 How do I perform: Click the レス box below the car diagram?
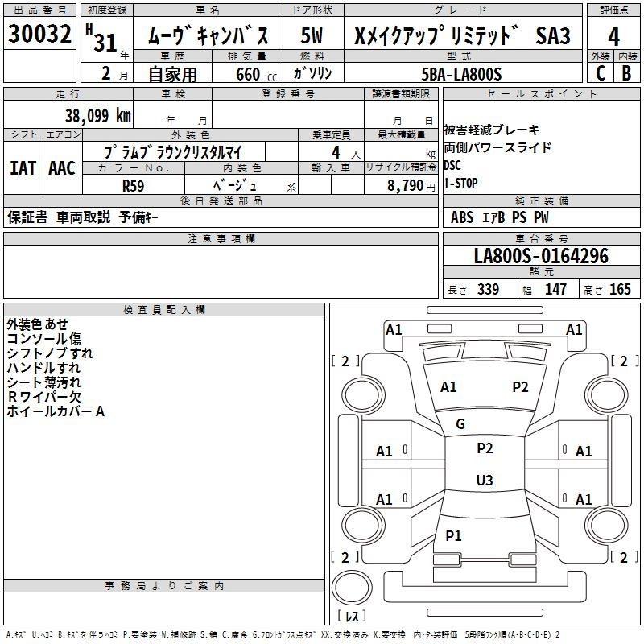pyautogui.click(x=352, y=617)
